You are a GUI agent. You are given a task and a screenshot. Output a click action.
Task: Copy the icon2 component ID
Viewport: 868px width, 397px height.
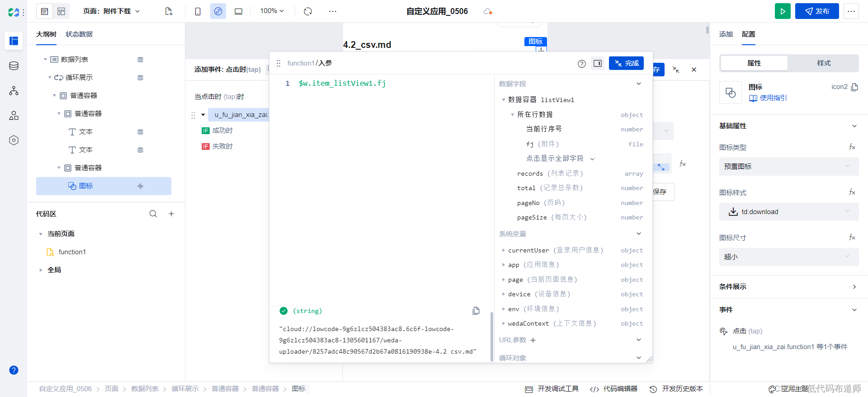point(854,87)
